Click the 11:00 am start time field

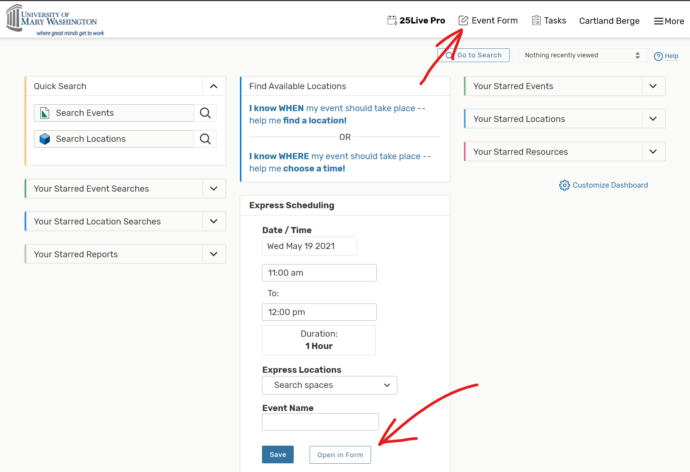(x=319, y=273)
